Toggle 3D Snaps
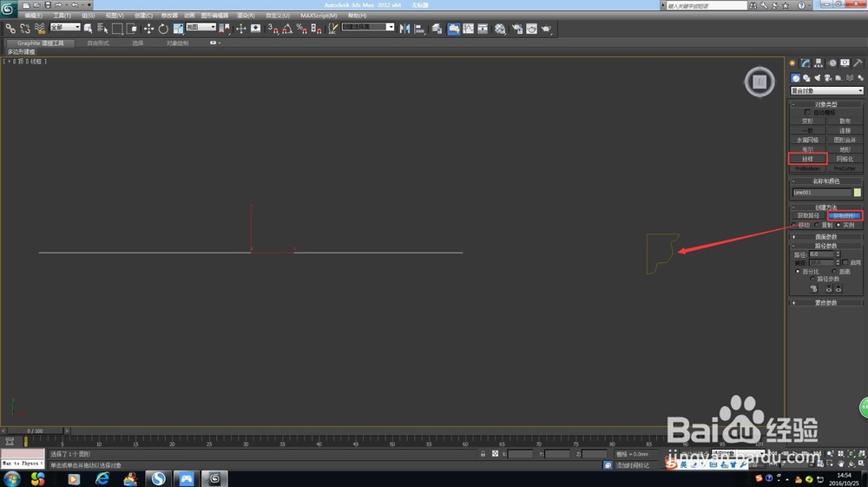 pos(273,29)
